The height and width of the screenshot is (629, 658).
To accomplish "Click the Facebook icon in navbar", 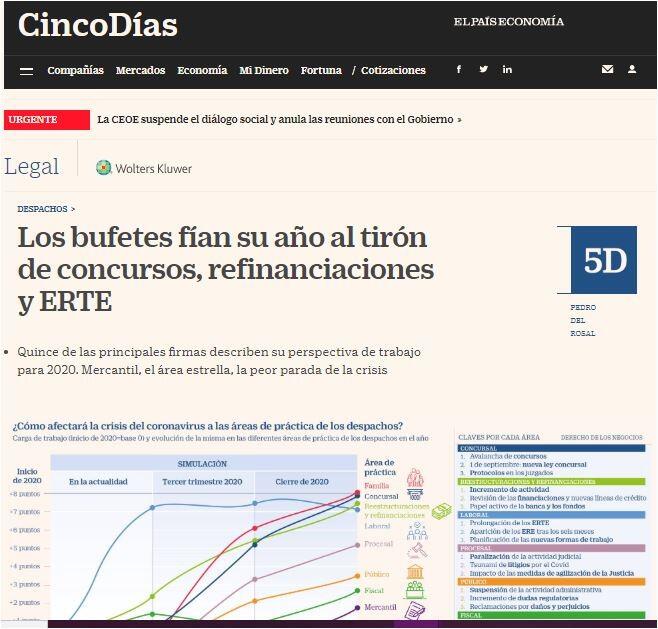I will [x=459, y=70].
